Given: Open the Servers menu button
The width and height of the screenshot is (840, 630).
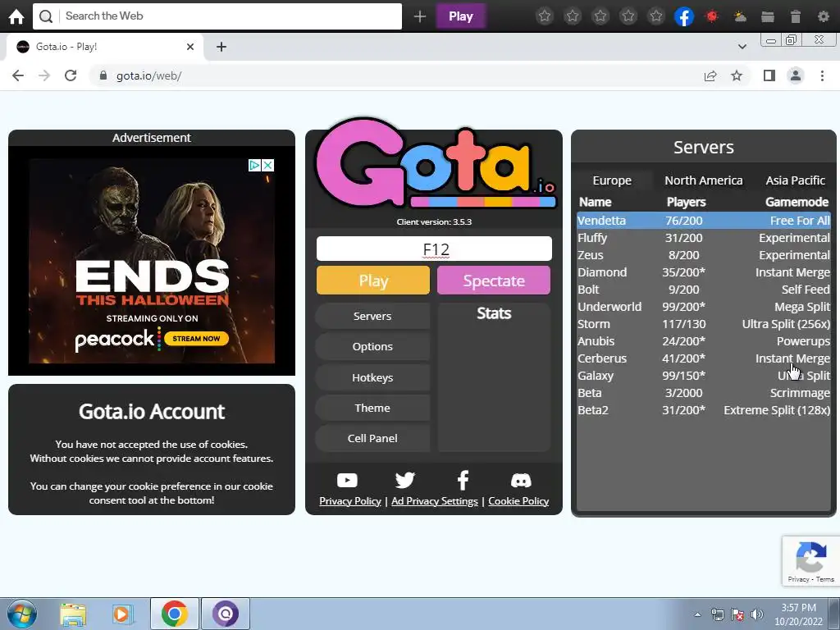Looking at the screenshot, I should (x=372, y=316).
